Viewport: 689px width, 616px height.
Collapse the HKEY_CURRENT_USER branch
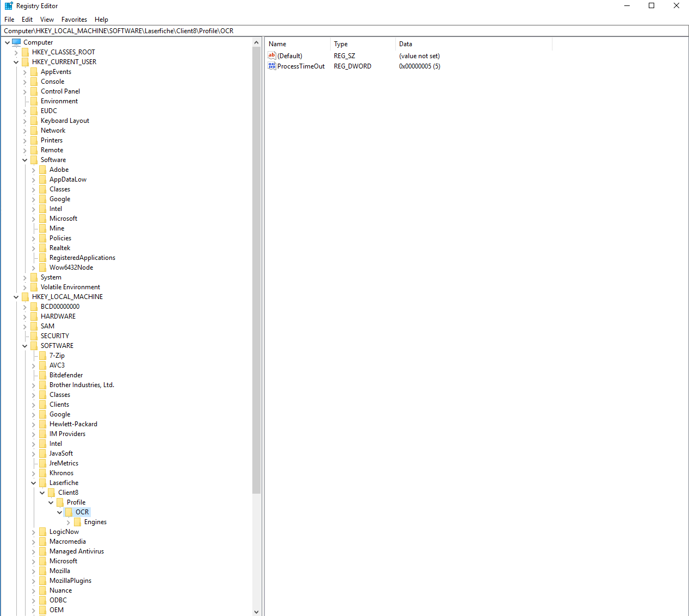[16, 62]
